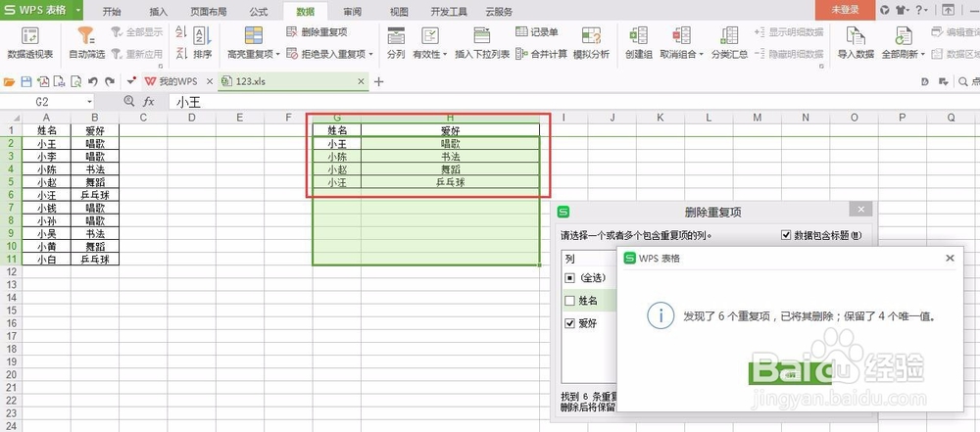Open the 数据透视表 pivot table tool
980x432 pixels.
(30, 42)
